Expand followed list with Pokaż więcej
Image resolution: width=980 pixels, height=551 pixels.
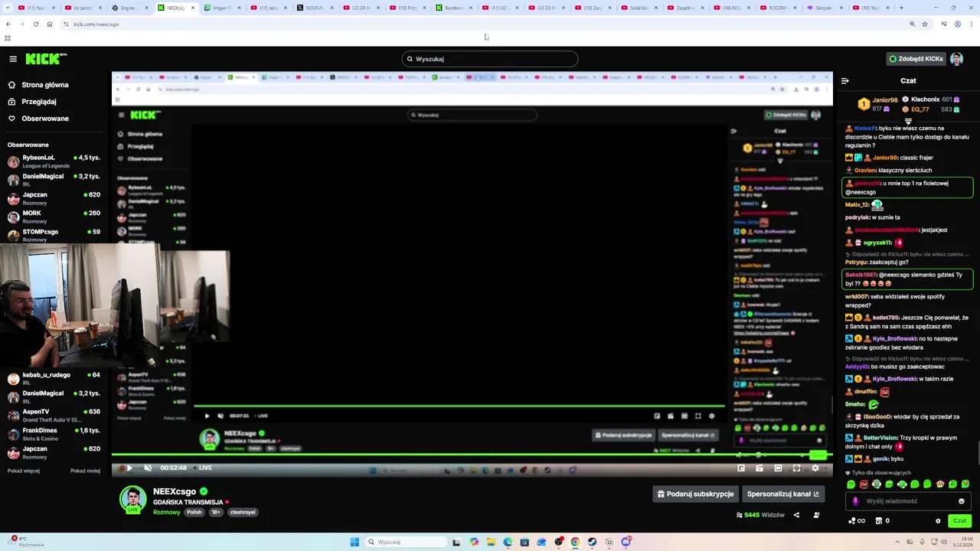click(24, 471)
